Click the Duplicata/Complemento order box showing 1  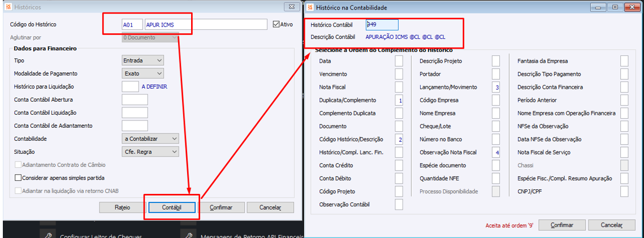coord(399,100)
